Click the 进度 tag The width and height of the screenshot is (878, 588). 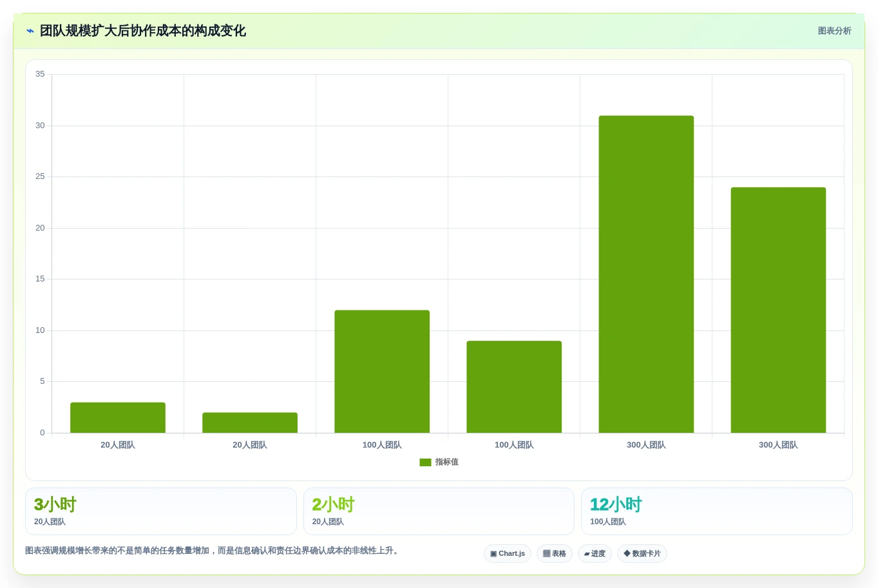(595, 554)
